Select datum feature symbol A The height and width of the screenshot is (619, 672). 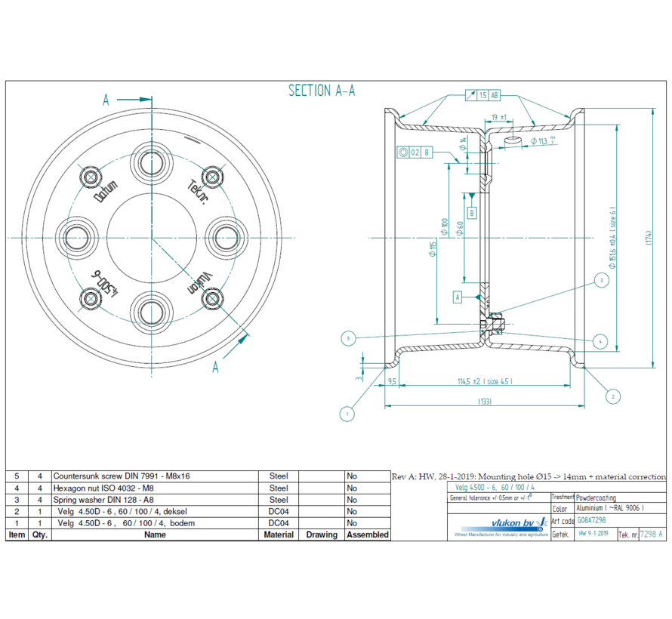[x=458, y=296]
